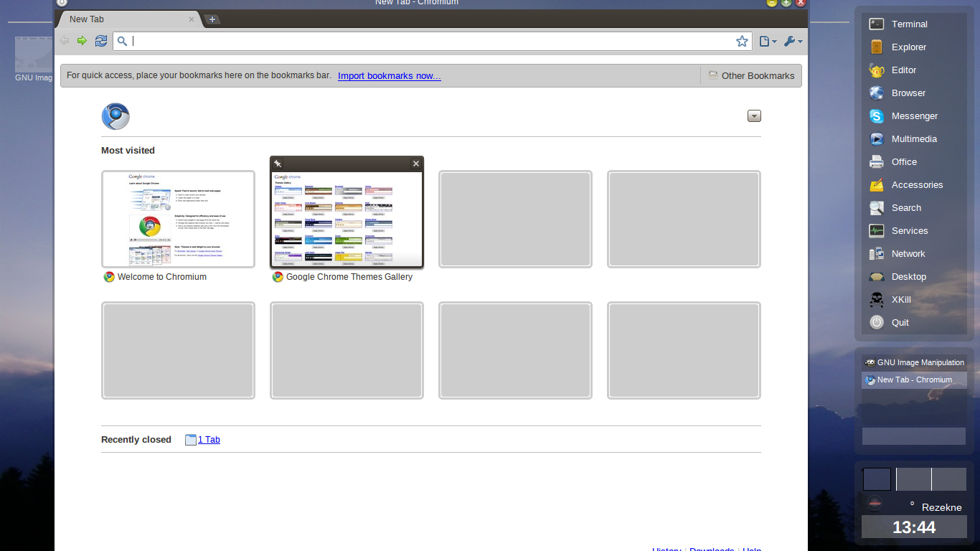Select the New Tab tab

pyautogui.click(x=130, y=19)
